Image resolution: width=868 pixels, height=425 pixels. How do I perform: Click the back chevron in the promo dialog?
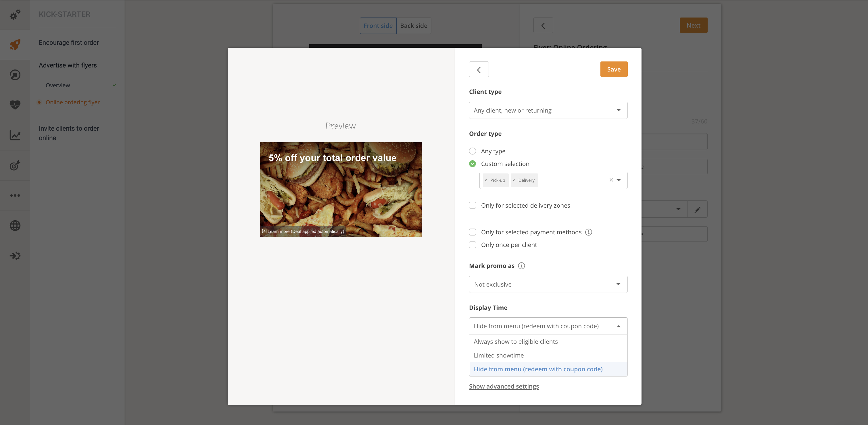[x=479, y=69]
